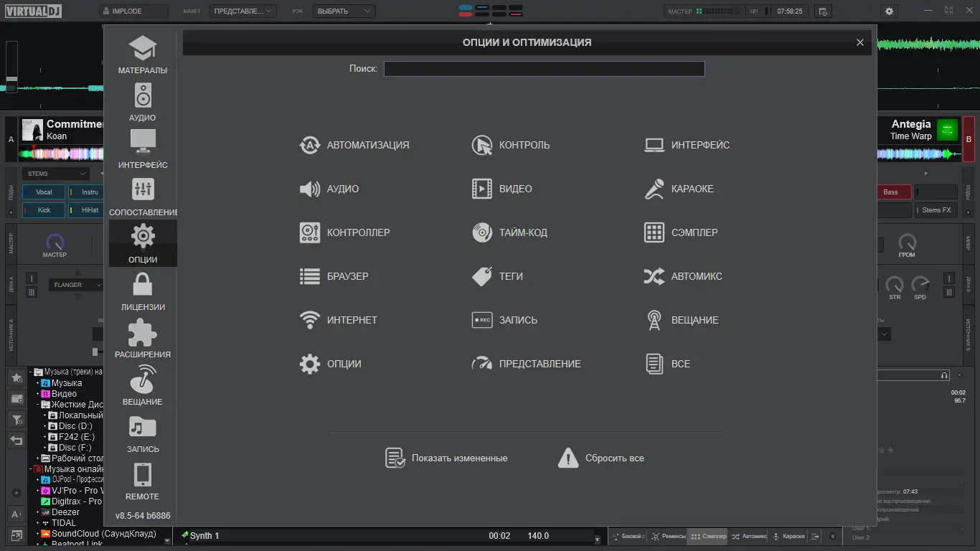The height and width of the screenshot is (551, 980).
Task: Expand the Видео folder in tree
Action: (x=38, y=394)
